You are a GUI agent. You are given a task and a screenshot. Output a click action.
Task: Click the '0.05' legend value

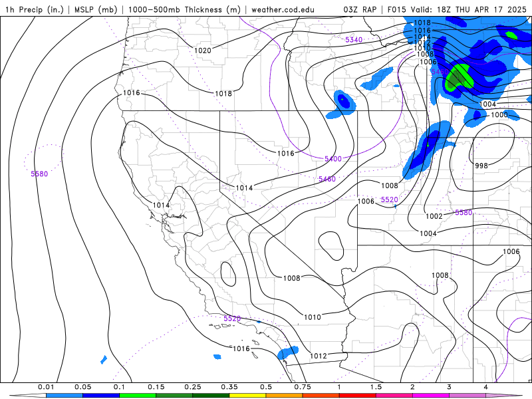pyautogui.click(x=82, y=387)
